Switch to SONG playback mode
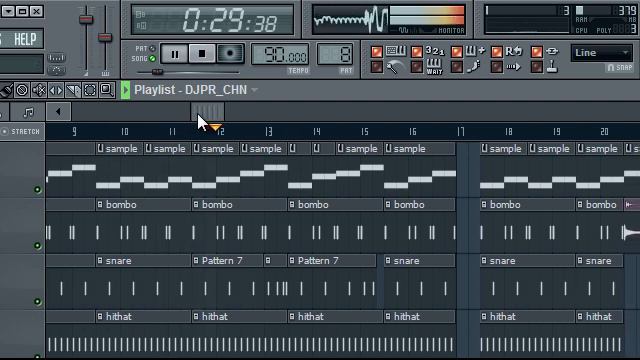Screen dimensions: 640x360 point(152,59)
